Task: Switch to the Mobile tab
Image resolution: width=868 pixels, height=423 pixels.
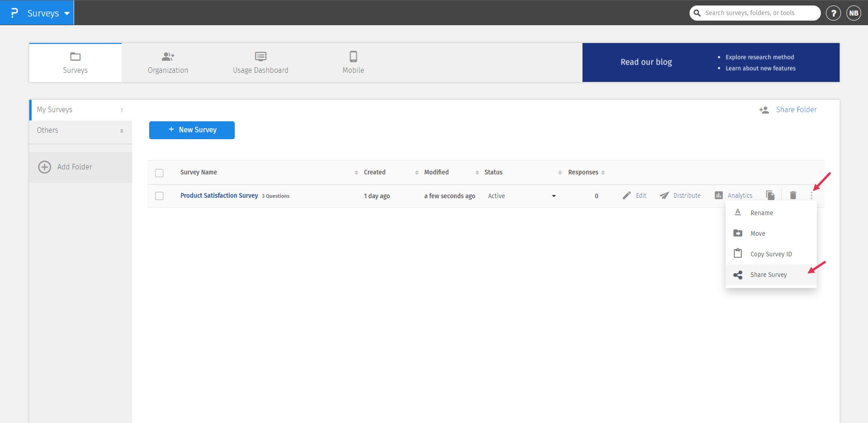Action: point(353,63)
